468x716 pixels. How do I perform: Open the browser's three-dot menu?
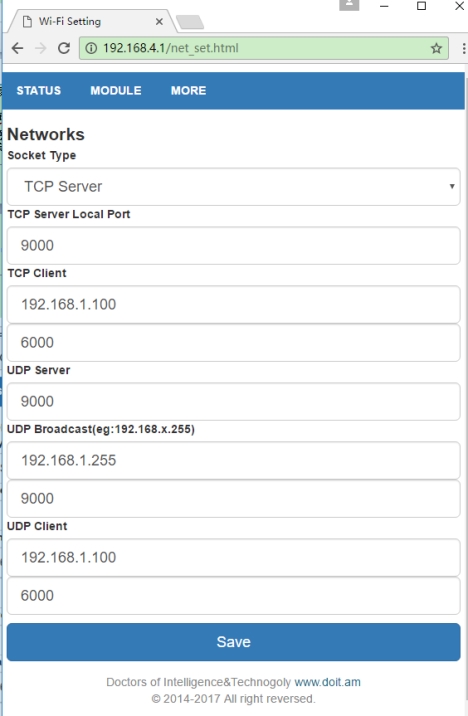point(464,48)
